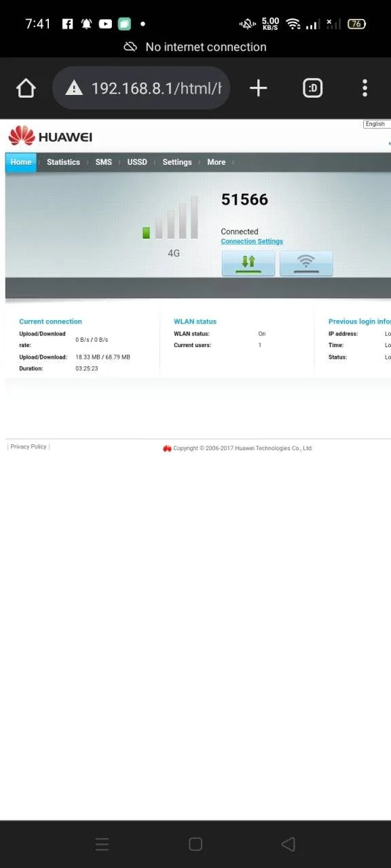Click the 18.33 MB / 68.79 MB value
This screenshot has width=391, height=868.
point(103,357)
